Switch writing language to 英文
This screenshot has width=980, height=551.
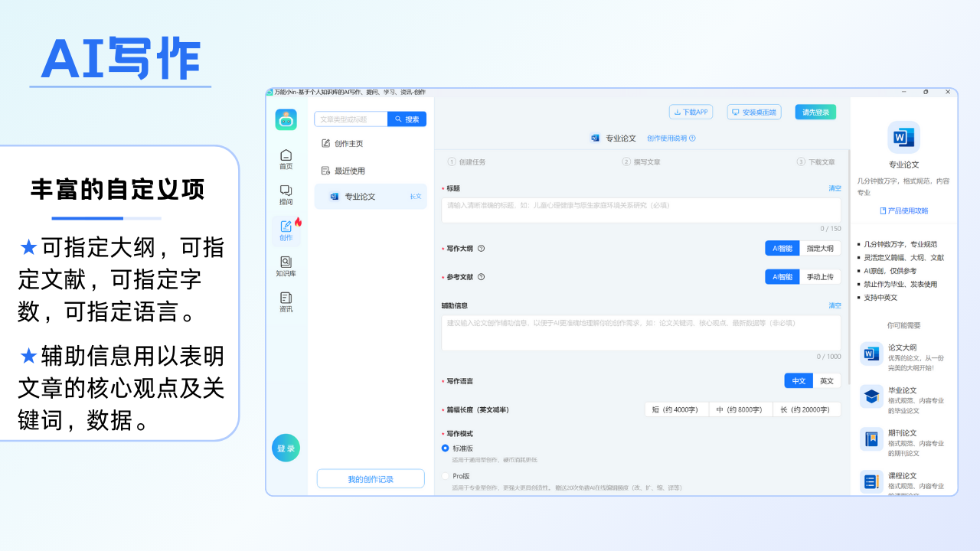[827, 380]
